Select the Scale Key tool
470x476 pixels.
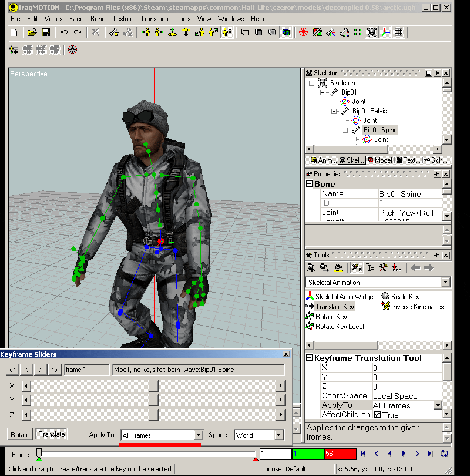(401, 297)
